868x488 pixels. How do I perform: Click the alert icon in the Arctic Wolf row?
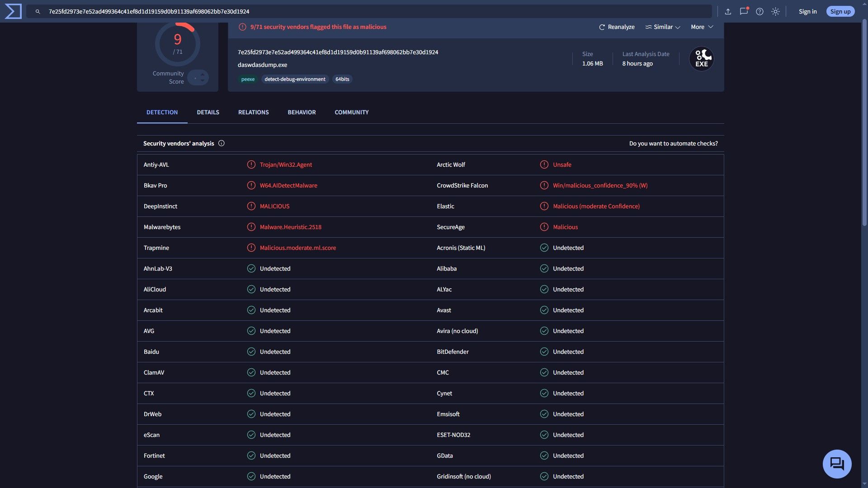point(544,164)
